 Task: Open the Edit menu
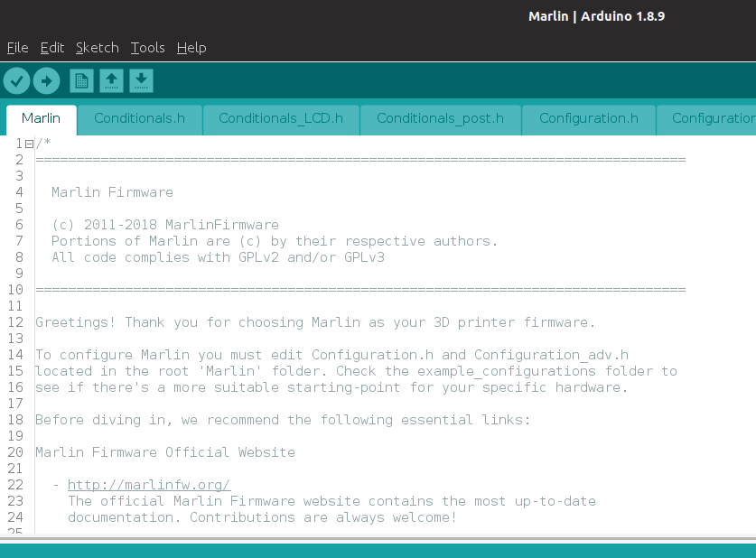[x=52, y=48]
